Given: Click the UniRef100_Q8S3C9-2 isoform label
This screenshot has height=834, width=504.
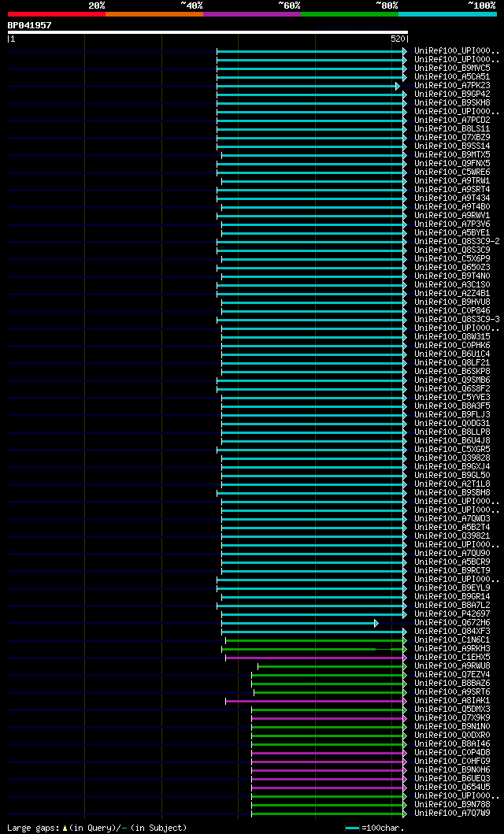Looking at the screenshot, I should pos(457,242).
